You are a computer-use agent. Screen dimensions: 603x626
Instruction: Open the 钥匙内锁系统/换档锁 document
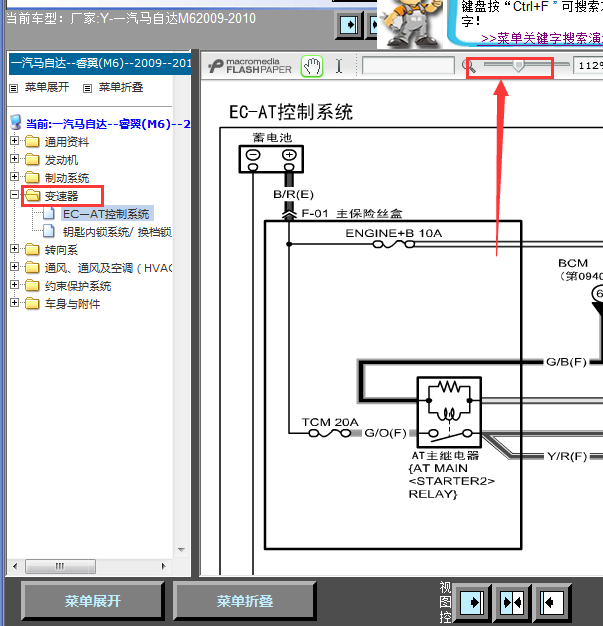(117, 232)
